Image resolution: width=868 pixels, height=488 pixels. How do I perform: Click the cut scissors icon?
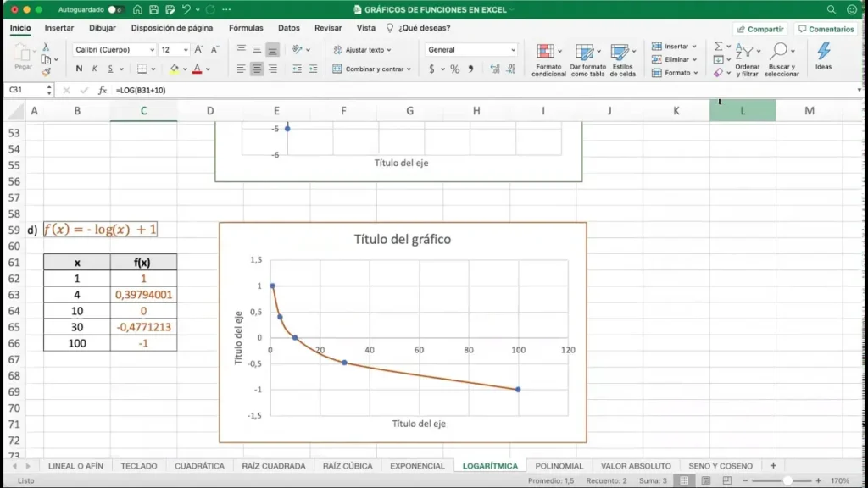tap(46, 47)
